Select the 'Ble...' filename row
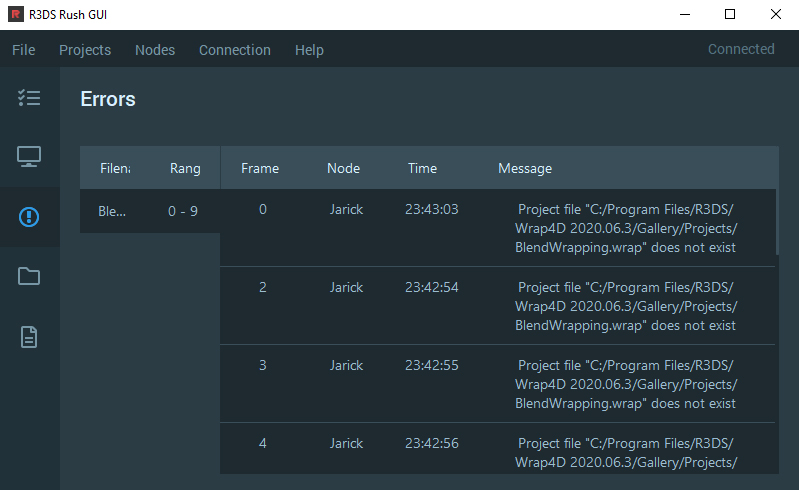799x490 pixels. pos(112,211)
